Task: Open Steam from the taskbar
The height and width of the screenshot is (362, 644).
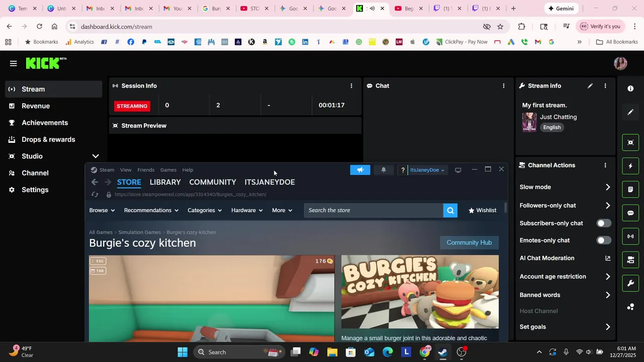Action: [443, 352]
